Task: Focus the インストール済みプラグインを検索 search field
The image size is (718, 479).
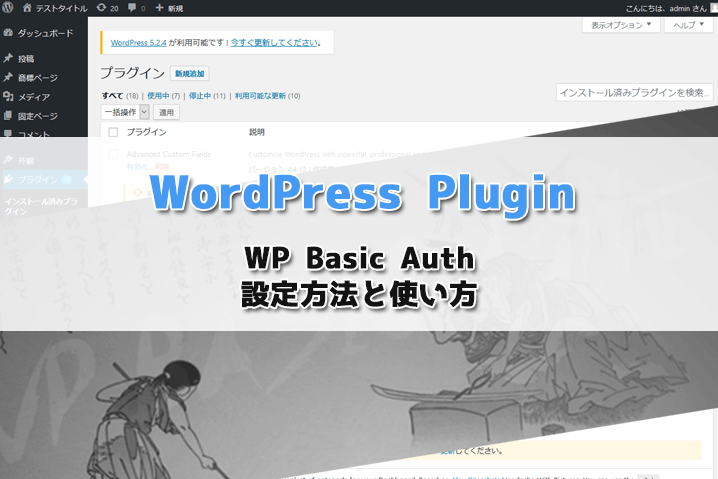Action: point(635,93)
